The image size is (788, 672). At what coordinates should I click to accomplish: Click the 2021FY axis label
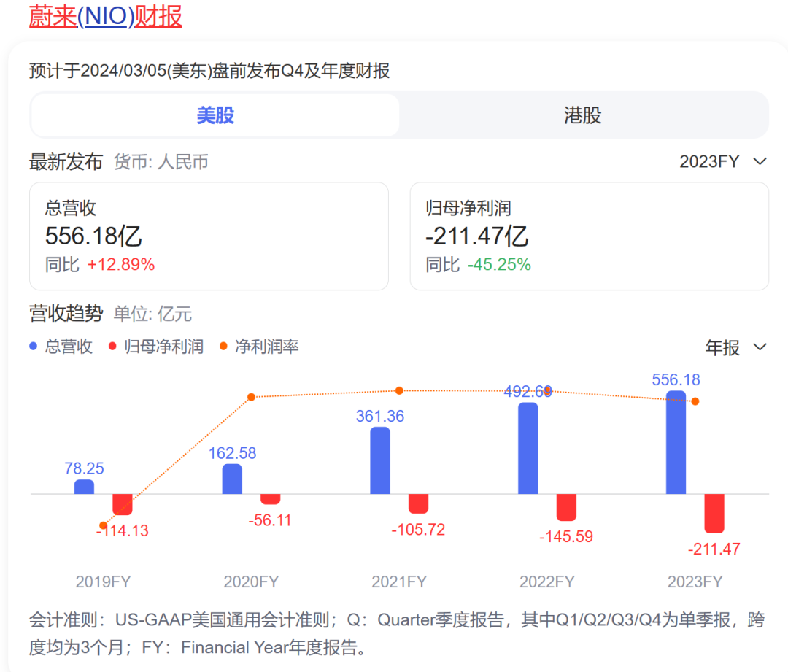click(399, 582)
